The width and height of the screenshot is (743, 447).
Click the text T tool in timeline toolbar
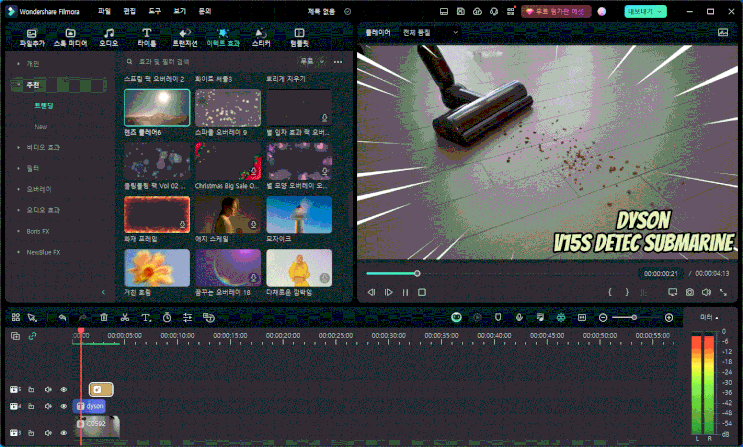click(146, 317)
